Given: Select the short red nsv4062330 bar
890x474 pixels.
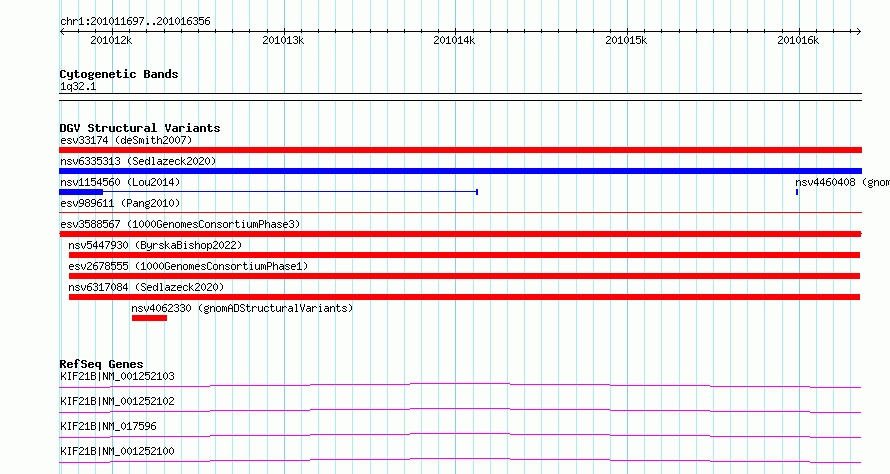Looking at the screenshot, I should [149, 318].
